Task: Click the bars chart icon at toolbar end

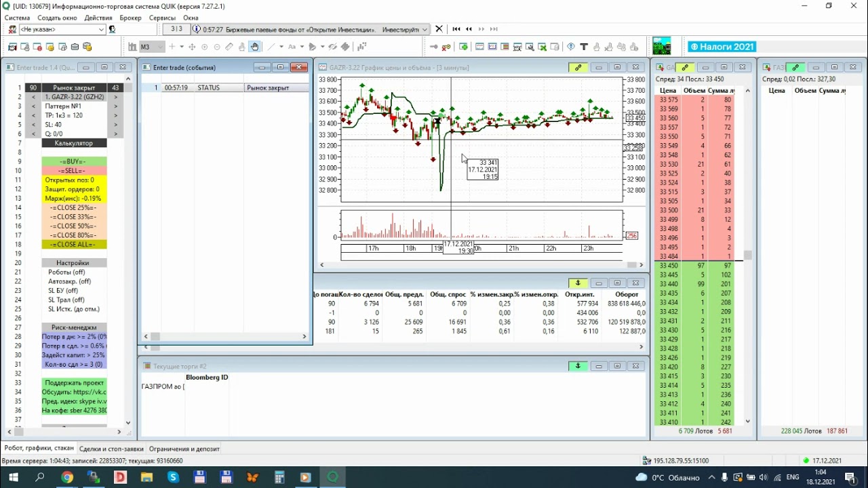Action: point(362,47)
